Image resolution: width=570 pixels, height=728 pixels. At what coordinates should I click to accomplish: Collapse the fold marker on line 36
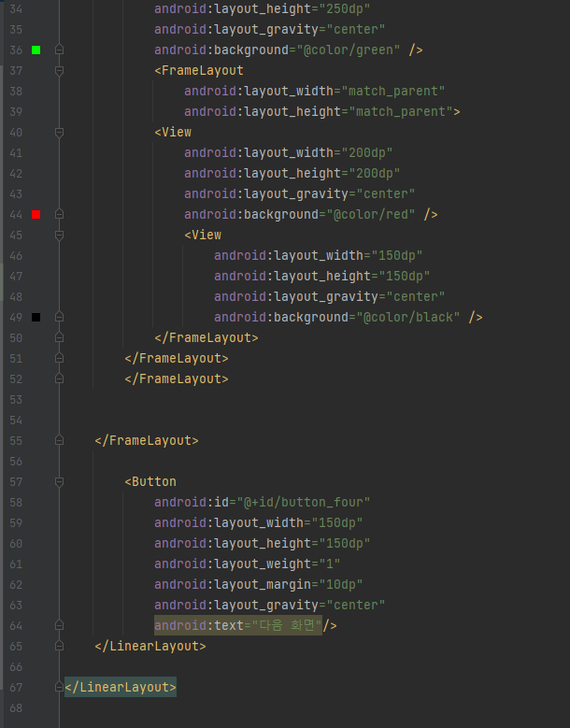(x=59, y=50)
